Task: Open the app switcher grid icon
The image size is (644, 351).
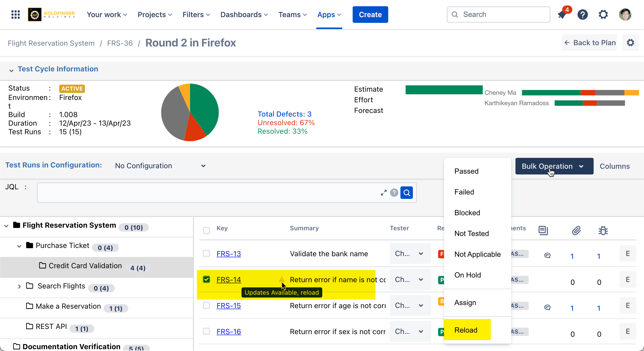Action: (16, 15)
